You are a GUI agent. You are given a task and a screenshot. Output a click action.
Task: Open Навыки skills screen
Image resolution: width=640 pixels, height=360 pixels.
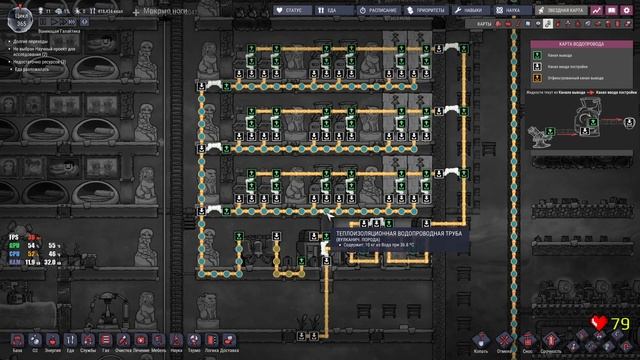470,10
